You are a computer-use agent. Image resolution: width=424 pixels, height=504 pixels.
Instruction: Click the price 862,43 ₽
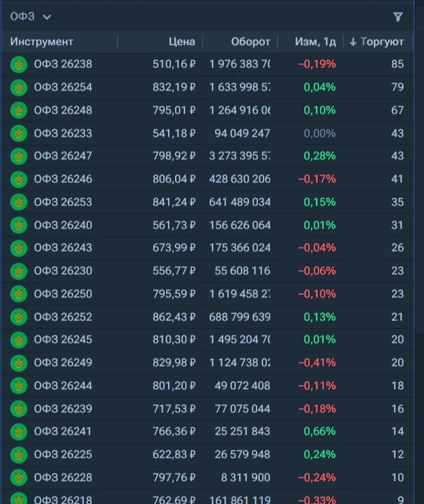point(174,317)
